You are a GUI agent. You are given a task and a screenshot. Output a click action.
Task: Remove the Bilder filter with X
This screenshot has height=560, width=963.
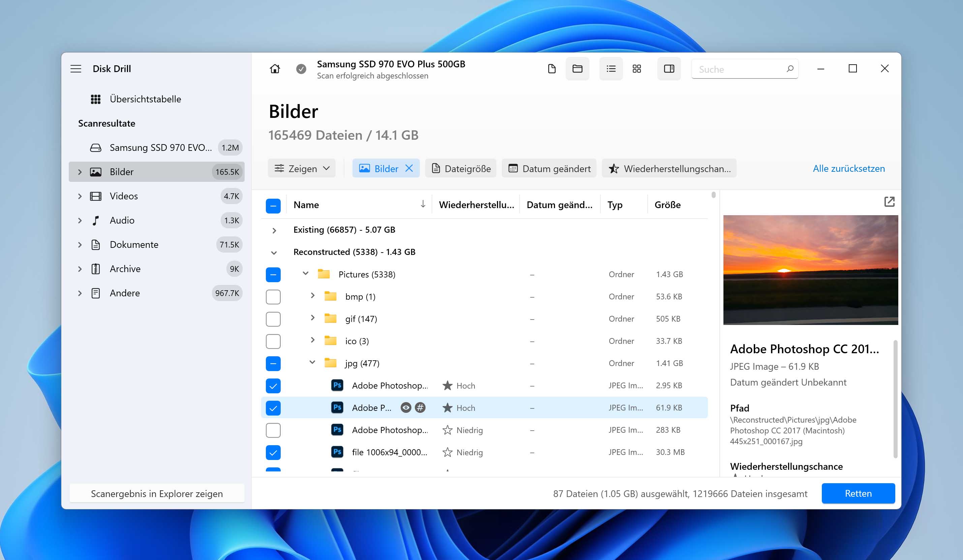[x=409, y=168]
